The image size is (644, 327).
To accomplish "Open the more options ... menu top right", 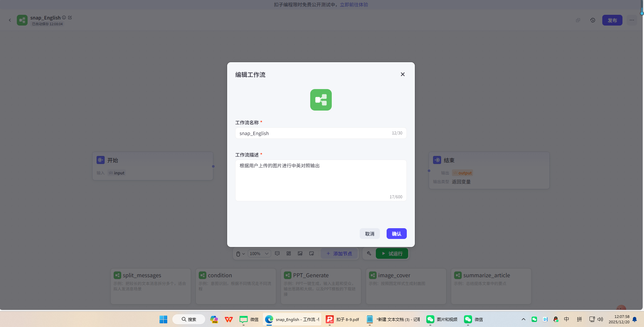I will click(632, 20).
